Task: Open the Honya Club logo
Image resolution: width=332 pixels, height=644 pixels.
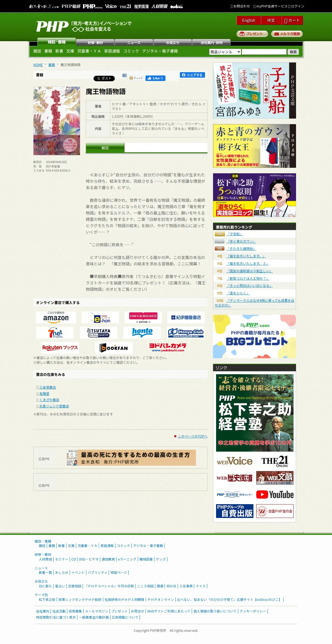Action: click(186, 333)
